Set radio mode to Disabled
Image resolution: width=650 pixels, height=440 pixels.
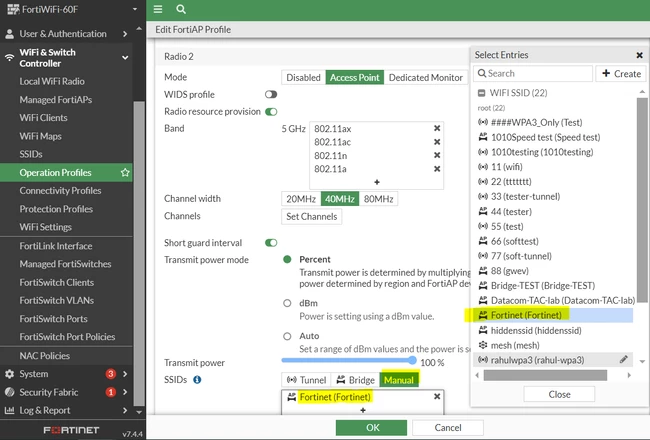(x=303, y=78)
